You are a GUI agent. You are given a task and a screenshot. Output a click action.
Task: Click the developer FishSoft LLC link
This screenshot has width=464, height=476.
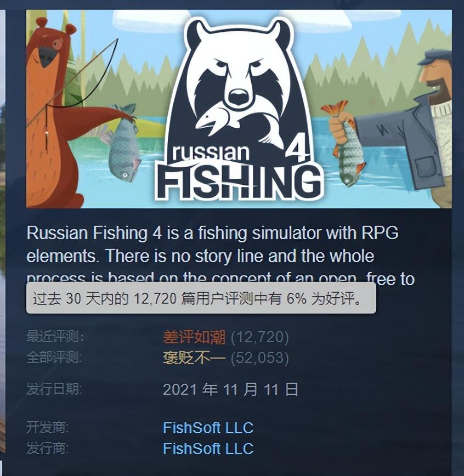point(208,428)
